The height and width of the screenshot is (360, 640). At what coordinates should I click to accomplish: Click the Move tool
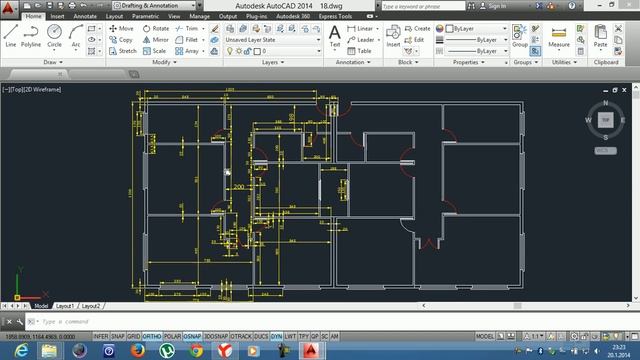[x=121, y=29]
